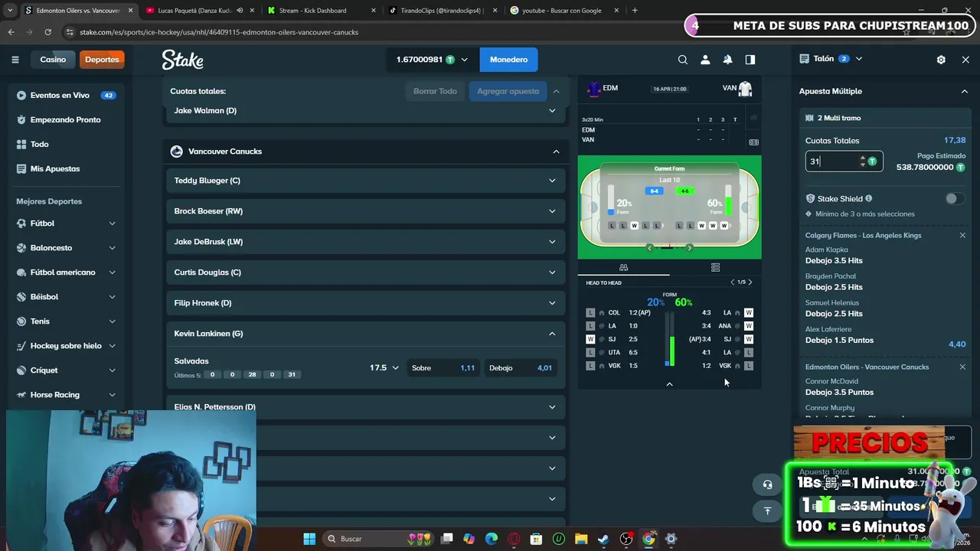Open bet slip settings gear icon
Viewport: 980px width, 551px height.
[x=941, y=60]
